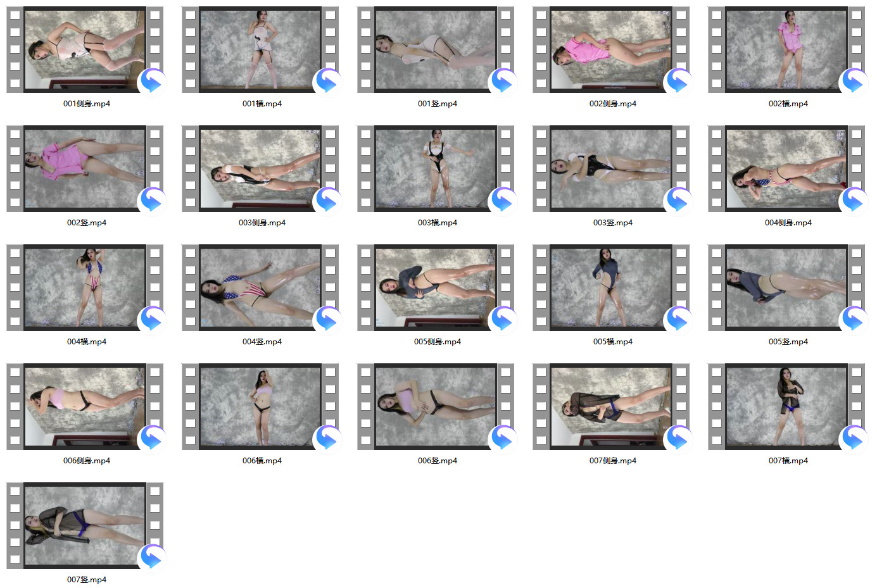Click the file name text 007竖.mp4
Screen dimensions: 877x588
coord(87,580)
